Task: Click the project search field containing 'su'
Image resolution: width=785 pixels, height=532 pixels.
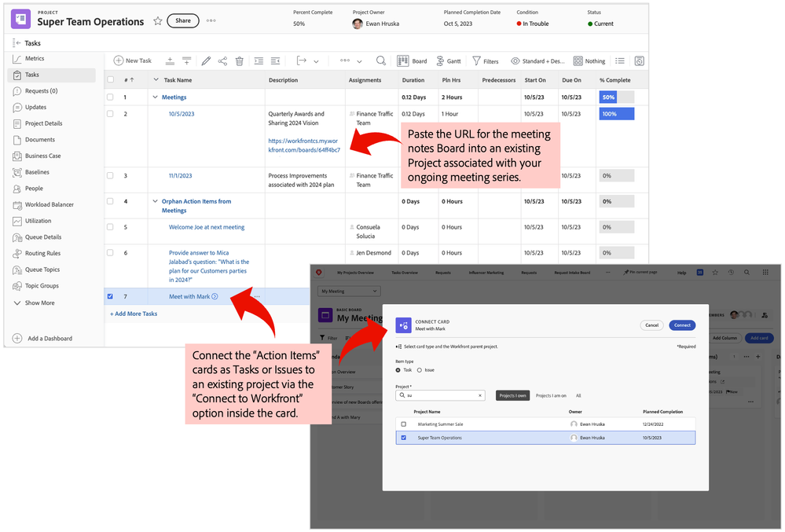Action: 438,395
